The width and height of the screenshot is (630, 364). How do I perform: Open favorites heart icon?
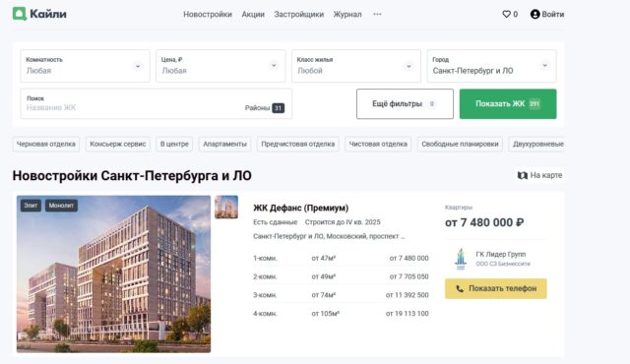click(506, 14)
